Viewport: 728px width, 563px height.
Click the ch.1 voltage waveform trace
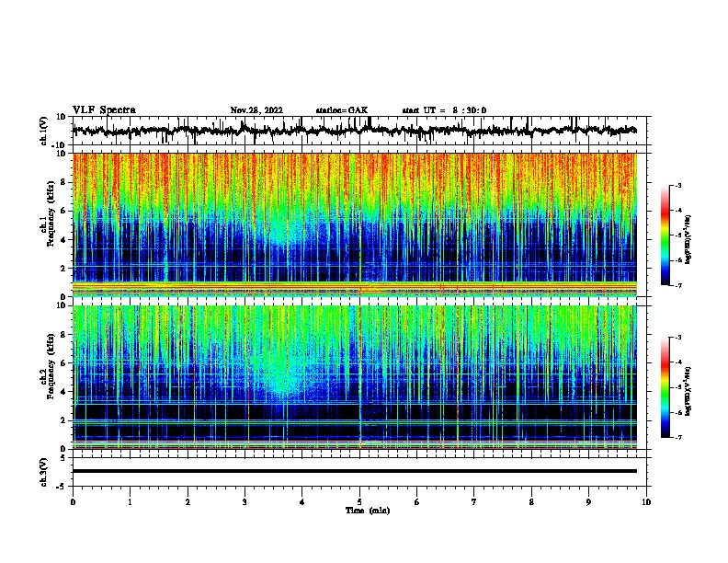click(354, 131)
